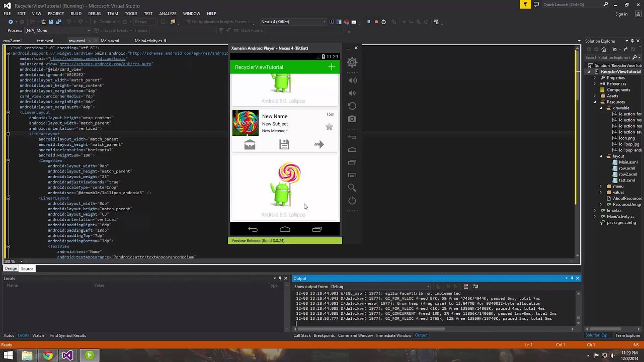This screenshot has height=362, width=644.
Task: Open the Show output from Debug dropdown
Action: coord(380,287)
